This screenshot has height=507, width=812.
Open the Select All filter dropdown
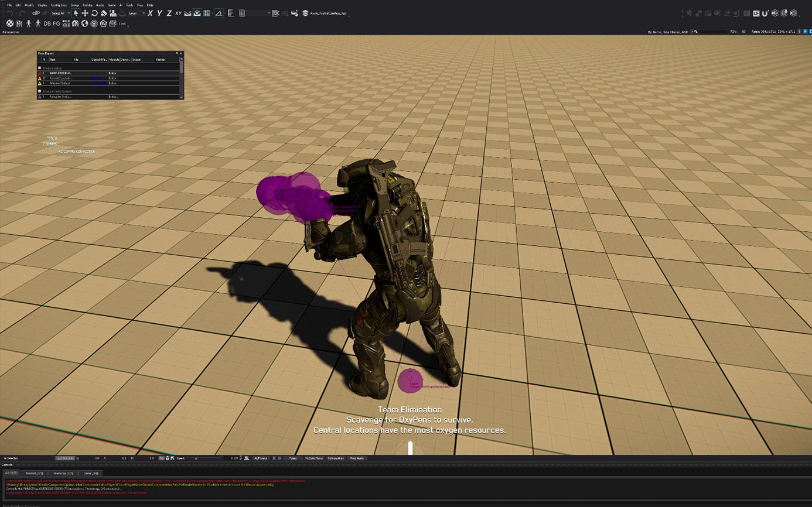60,13
